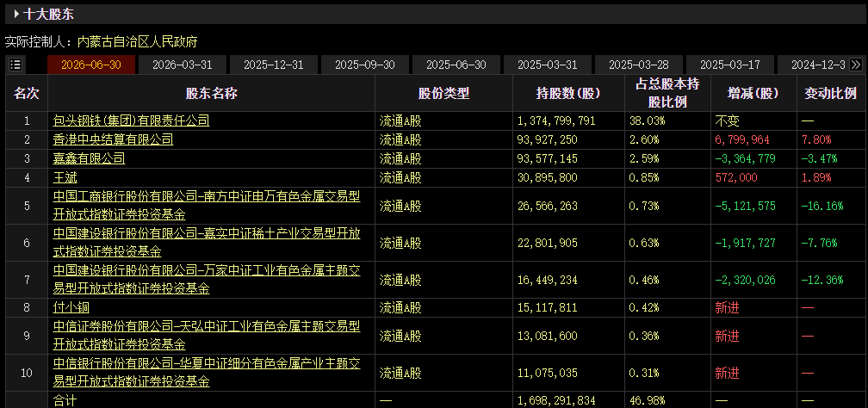Select the 2026-06-30 date tab
Screen dimensions: 868x408
click(x=91, y=65)
